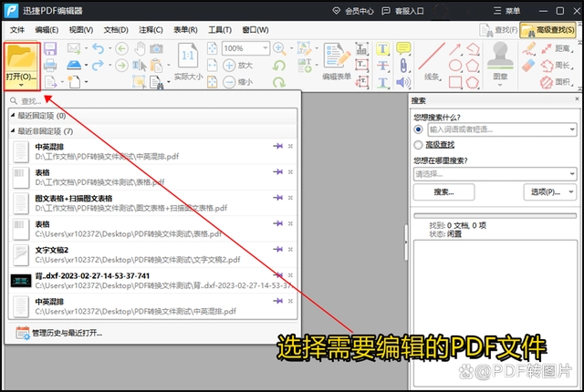The image size is (584, 392).
Task: Select the Snapshot camera tool
Action: 156,48
